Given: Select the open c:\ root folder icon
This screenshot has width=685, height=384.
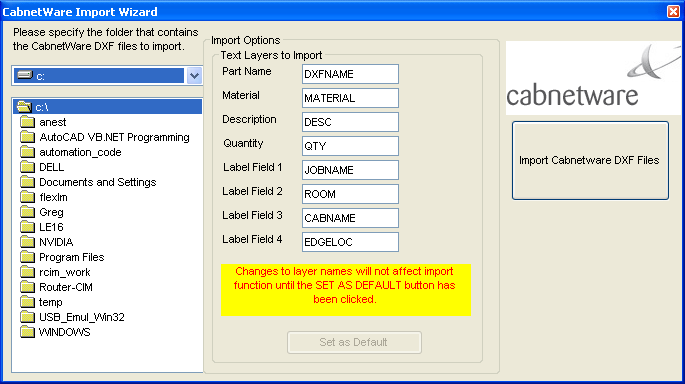Looking at the screenshot, I should [x=24, y=107].
